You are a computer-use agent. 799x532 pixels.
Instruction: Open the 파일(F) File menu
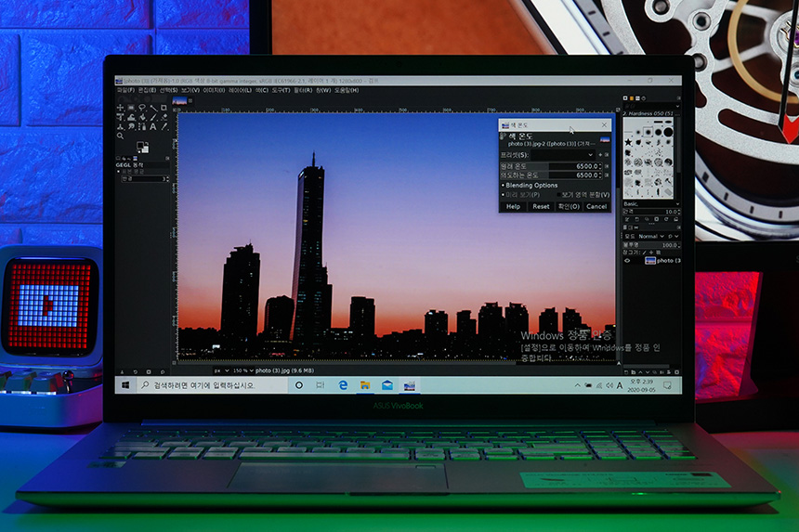(125, 90)
